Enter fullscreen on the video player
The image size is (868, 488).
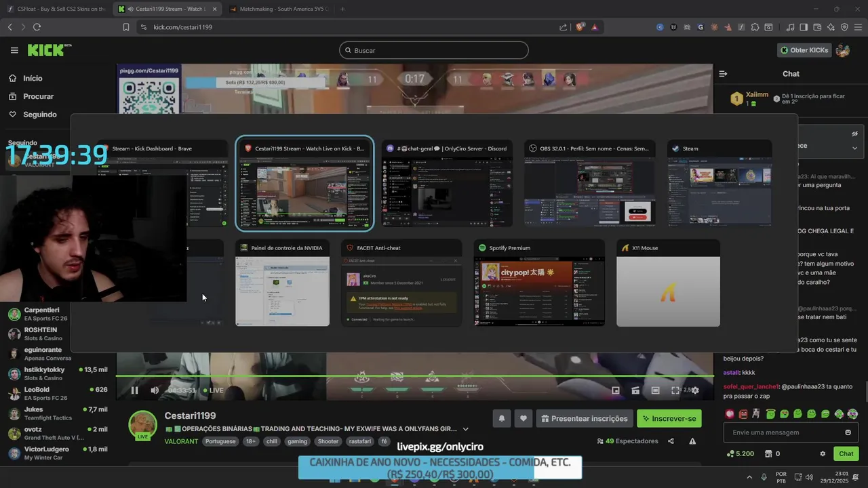click(x=675, y=390)
